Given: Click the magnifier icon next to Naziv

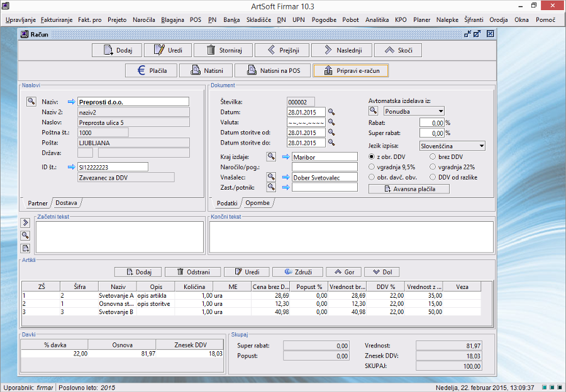Looking at the screenshot, I should point(31,102).
